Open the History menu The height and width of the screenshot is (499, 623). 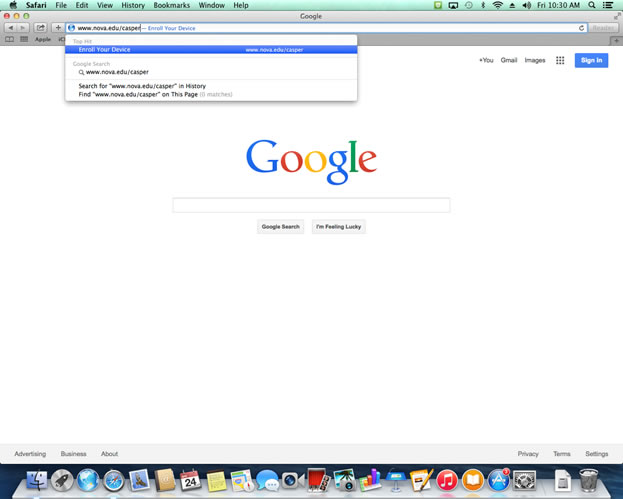[133, 6]
